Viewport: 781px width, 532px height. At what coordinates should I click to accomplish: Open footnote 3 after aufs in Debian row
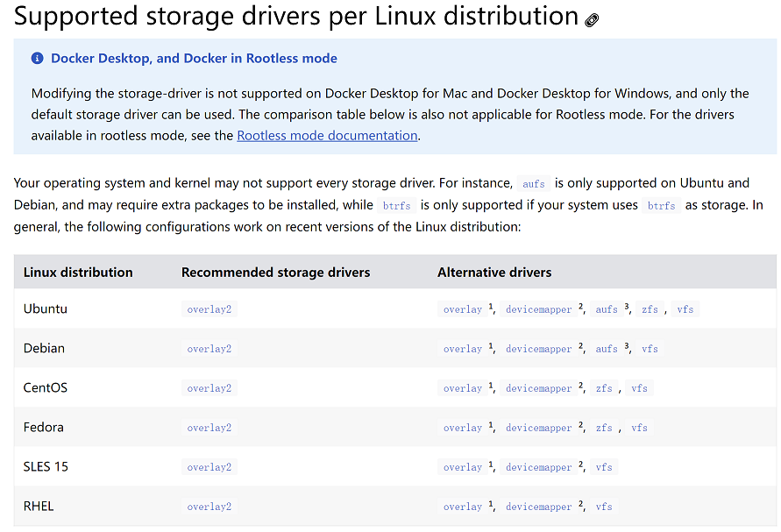[627, 346]
